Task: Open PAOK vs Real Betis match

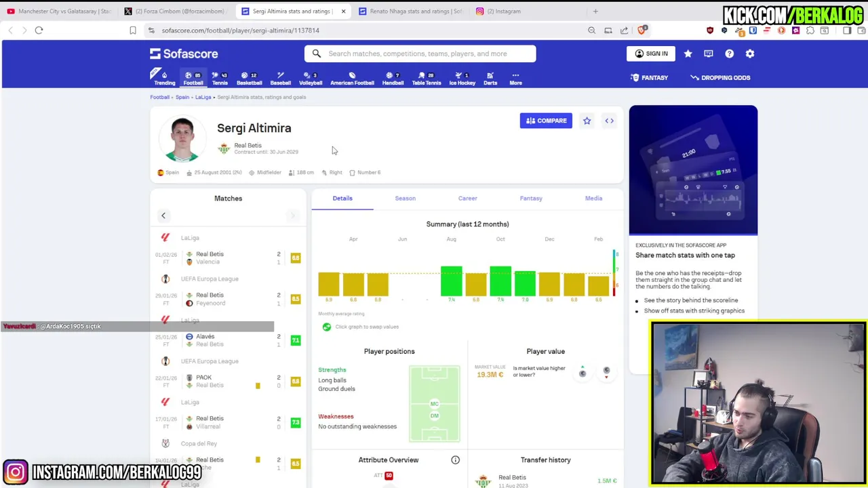Action: pos(228,382)
